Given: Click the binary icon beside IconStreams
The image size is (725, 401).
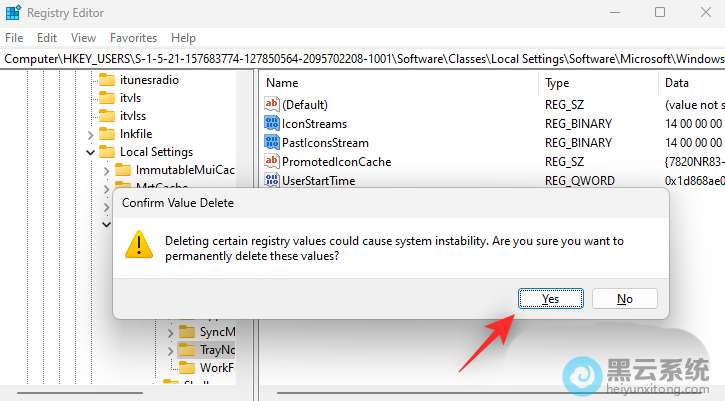Looking at the screenshot, I should point(271,123).
